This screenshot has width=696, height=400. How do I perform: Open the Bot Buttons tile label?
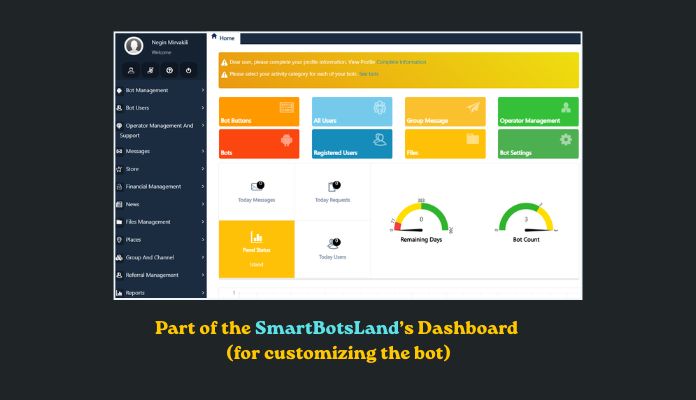(x=236, y=121)
